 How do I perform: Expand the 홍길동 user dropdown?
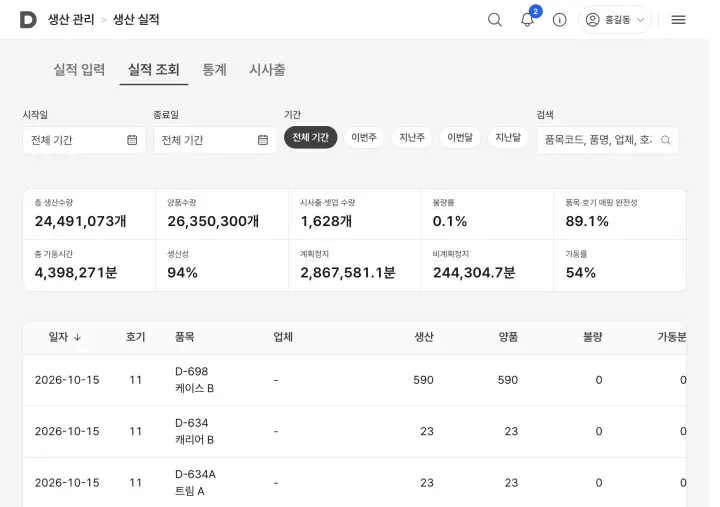point(615,20)
